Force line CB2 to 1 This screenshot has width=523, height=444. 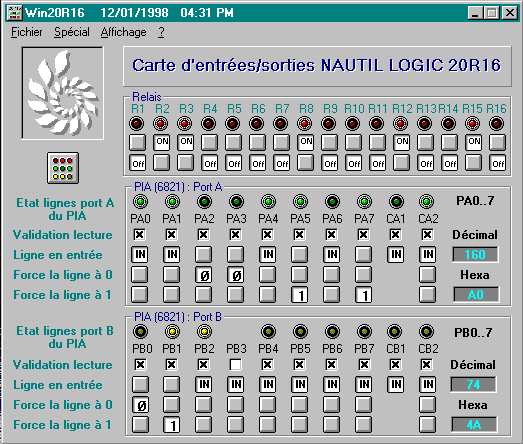pyautogui.click(x=428, y=425)
